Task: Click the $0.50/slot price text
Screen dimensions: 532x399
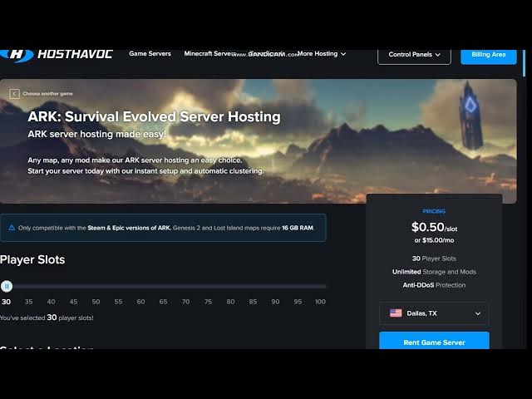Action: pyautogui.click(x=434, y=227)
